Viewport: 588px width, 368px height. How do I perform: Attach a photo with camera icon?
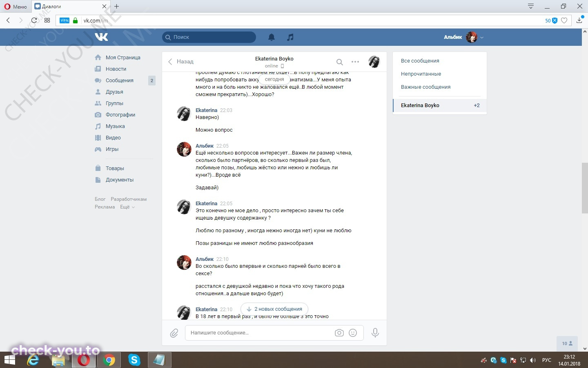[339, 333]
